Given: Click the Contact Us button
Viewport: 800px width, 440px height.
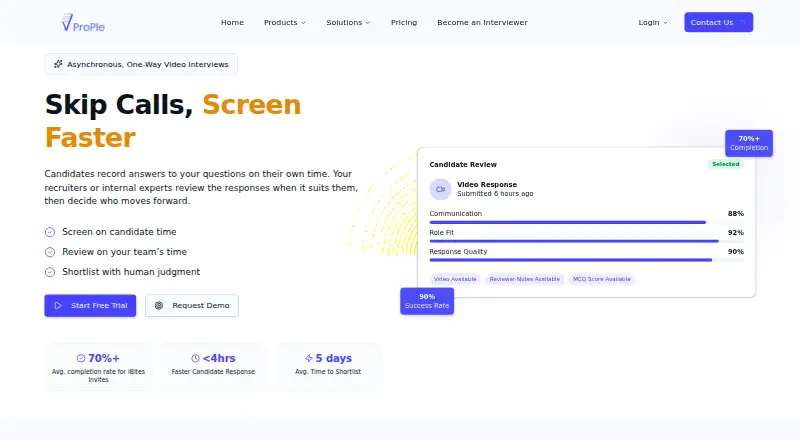Looking at the screenshot, I should [718, 22].
